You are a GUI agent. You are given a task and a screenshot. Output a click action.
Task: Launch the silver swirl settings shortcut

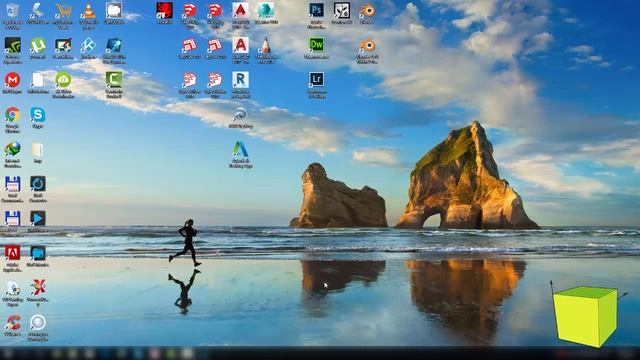(240, 115)
